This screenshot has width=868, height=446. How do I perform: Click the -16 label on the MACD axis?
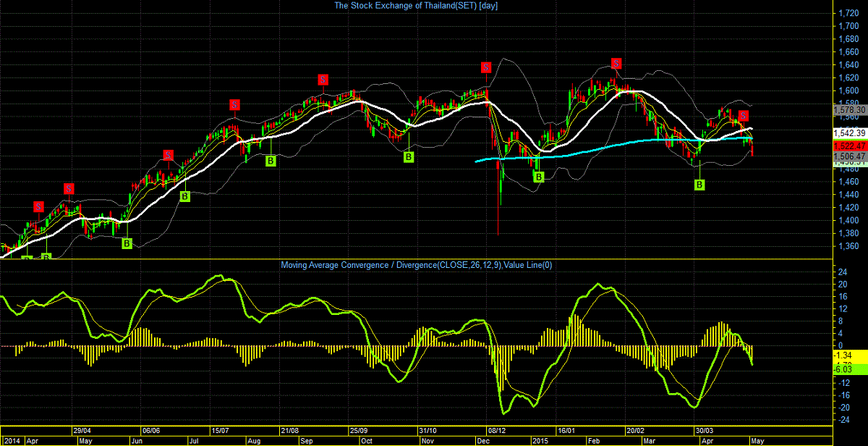[x=843, y=395]
